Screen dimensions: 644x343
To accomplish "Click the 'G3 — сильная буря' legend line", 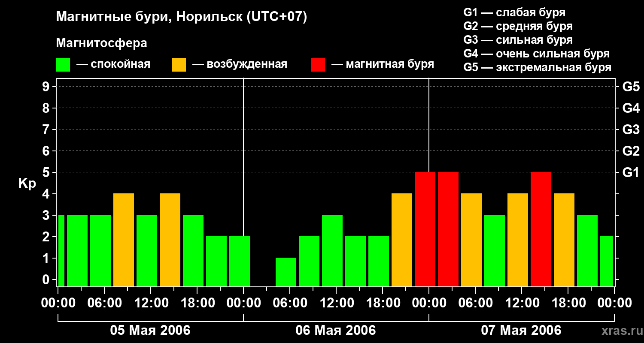I will (x=518, y=40).
